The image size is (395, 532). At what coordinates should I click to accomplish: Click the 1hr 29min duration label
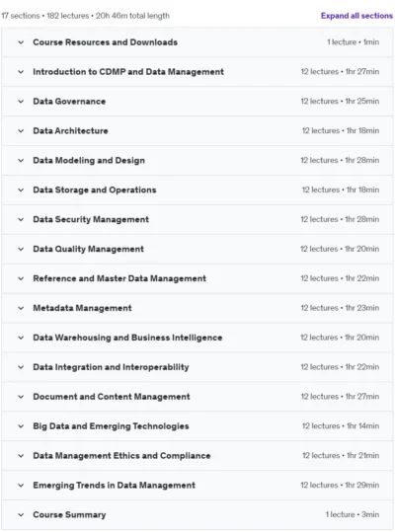[362, 486]
